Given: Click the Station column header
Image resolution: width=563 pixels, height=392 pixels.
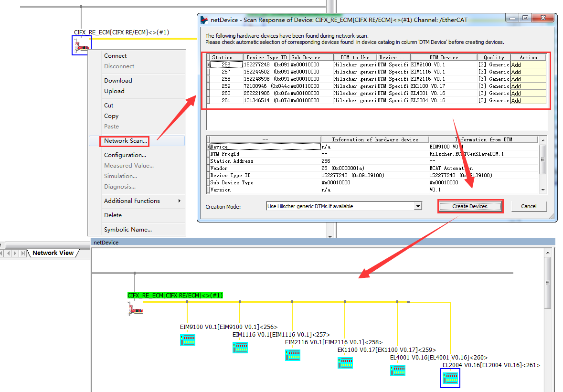Looking at the screenshot, I should (226, 57).
